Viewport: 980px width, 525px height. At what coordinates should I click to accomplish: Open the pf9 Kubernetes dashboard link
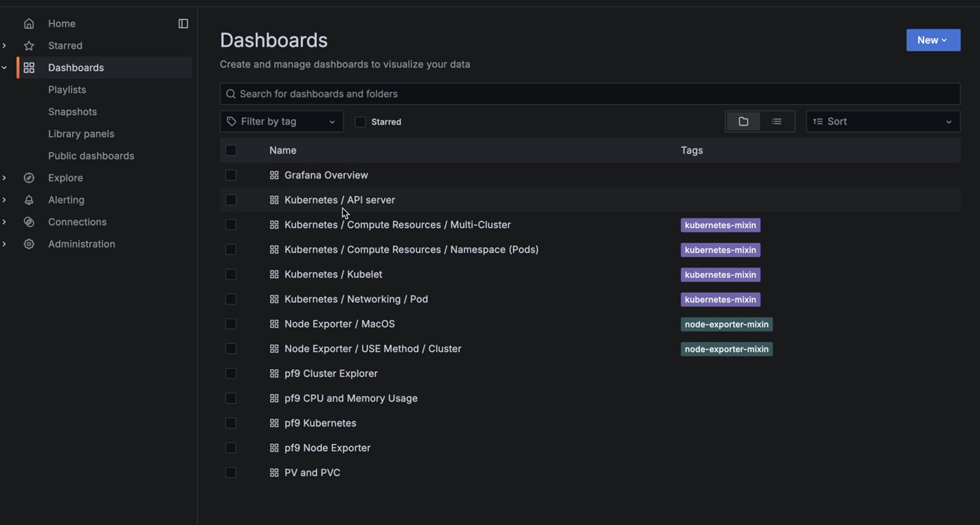coord(320,423)
